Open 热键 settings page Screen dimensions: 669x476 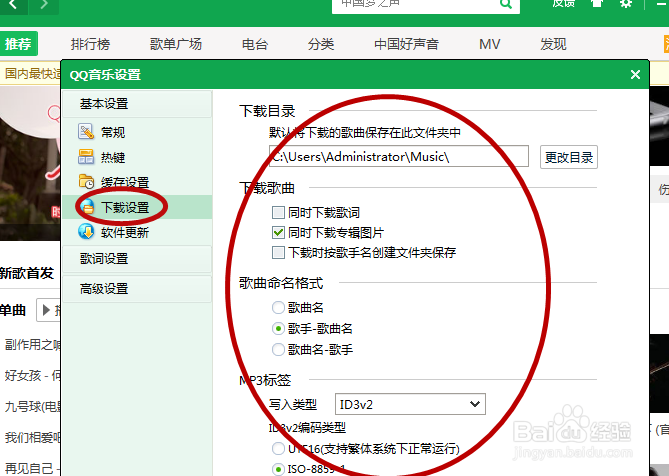(x=113, y=157)
